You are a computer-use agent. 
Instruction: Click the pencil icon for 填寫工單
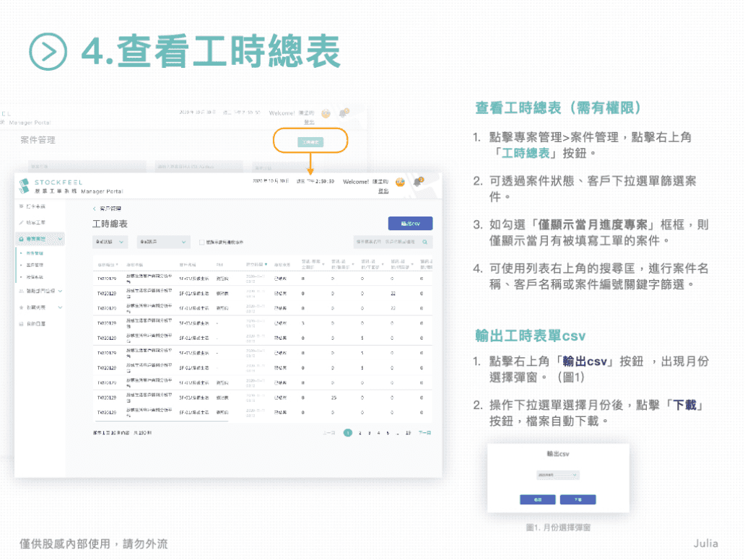point(22,222)
